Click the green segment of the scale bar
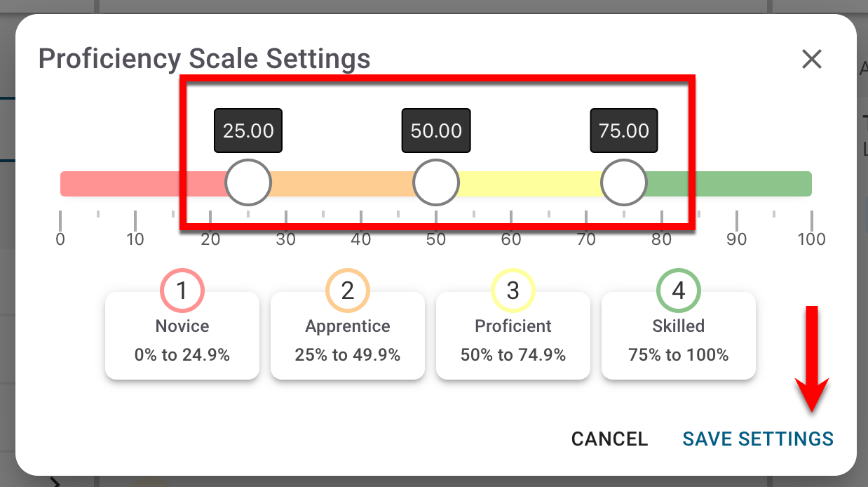 coord(729,184)
